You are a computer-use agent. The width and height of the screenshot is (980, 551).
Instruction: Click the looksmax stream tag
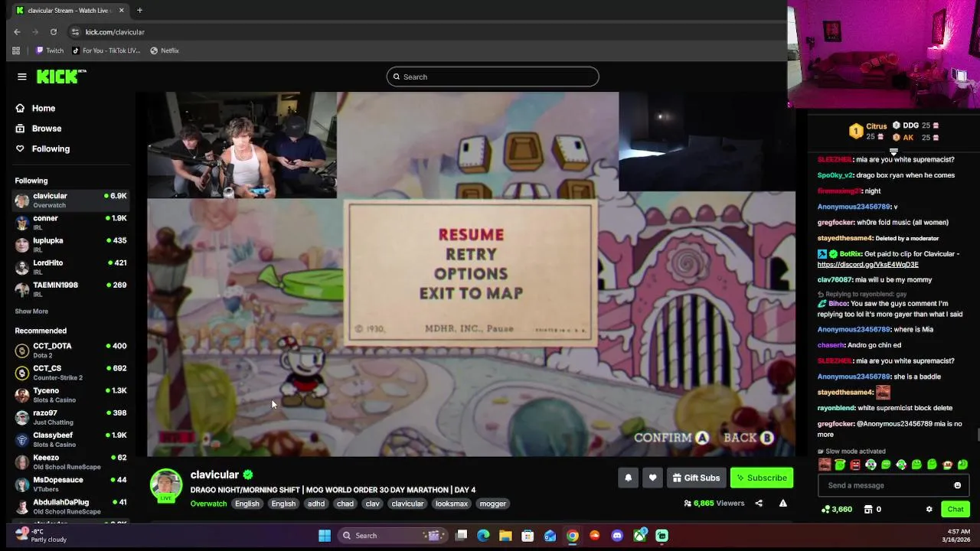click(x=452, y=504)
